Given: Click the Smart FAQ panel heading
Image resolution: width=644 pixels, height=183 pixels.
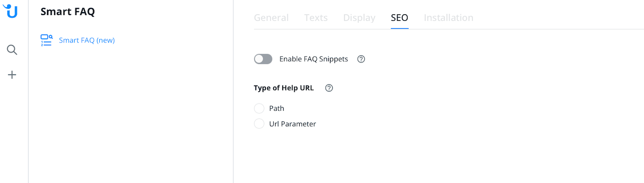Looking at the screenshot, I should tap(68, 12).
